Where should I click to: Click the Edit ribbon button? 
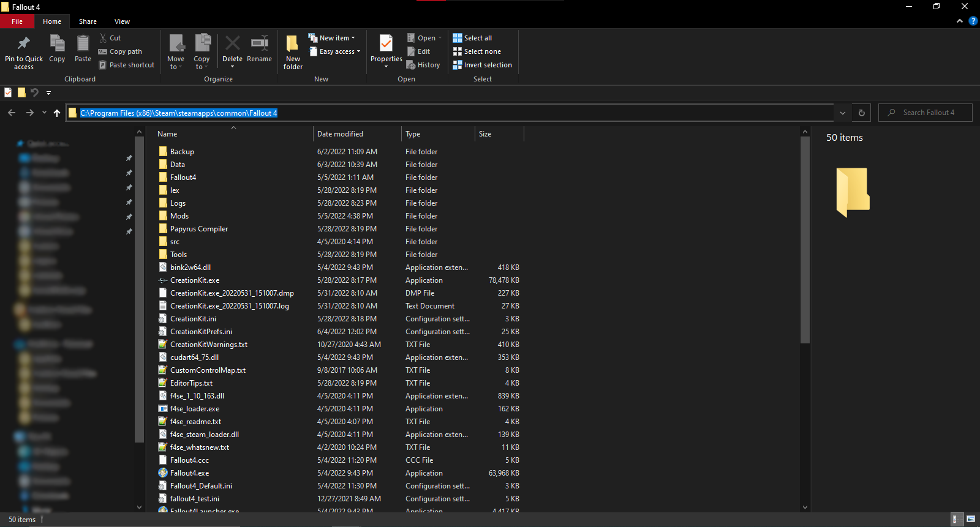click(418, 51)
